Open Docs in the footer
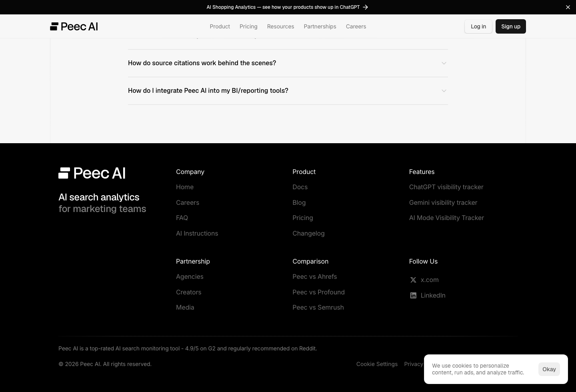The image size is (576, 392). click(x=300, y=187)
